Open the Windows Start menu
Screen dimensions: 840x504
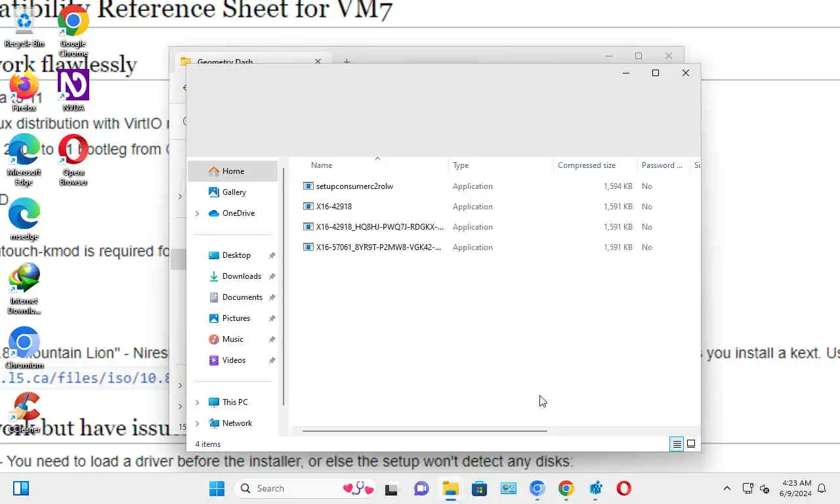[217, 488]
